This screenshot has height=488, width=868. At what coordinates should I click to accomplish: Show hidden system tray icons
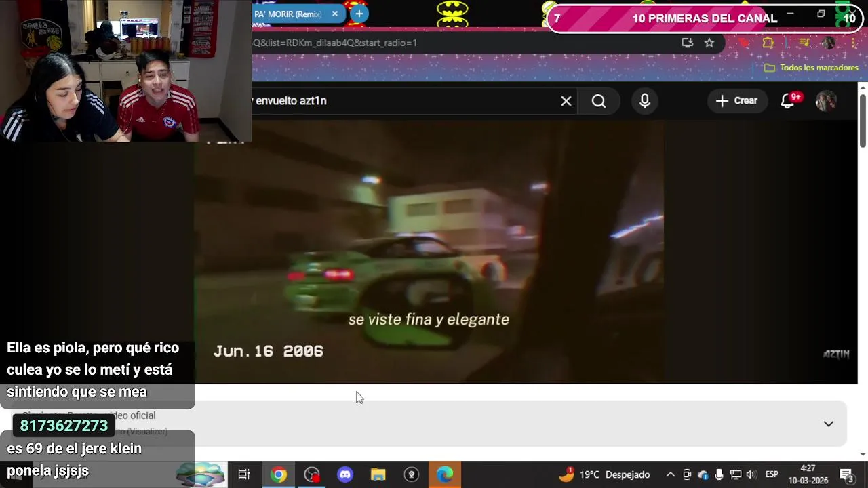670,474
